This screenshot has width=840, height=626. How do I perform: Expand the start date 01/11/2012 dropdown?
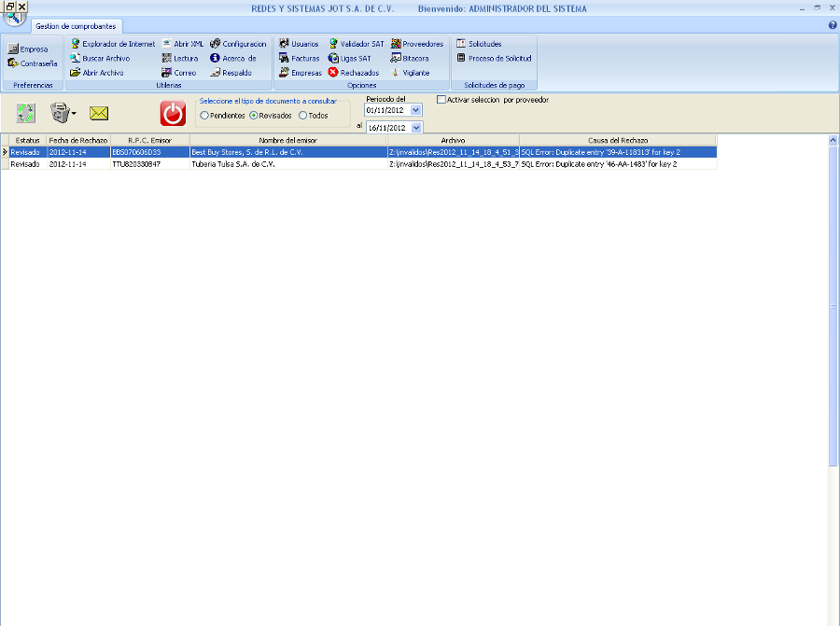(x=415, y=110)
